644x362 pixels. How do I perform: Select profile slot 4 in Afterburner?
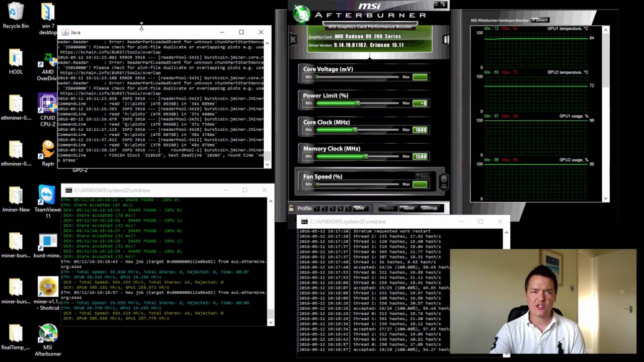tap(341, 208)
